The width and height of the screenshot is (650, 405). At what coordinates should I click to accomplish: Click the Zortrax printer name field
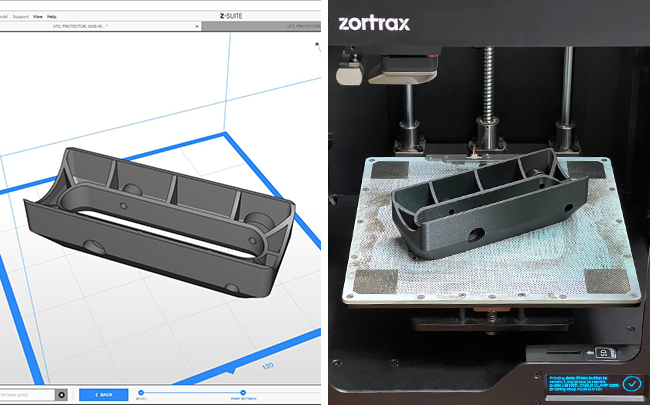pyautogui.click(x=27, y=395)
